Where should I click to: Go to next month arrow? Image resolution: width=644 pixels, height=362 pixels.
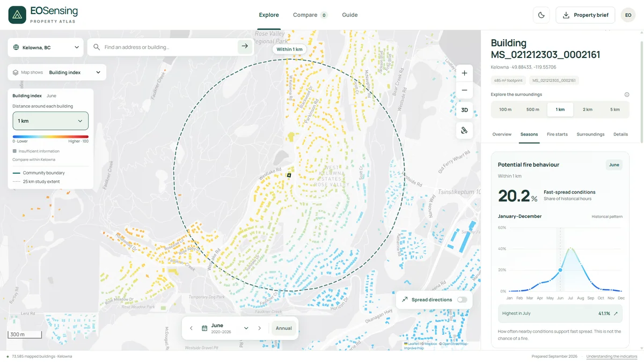coord(259,328)
